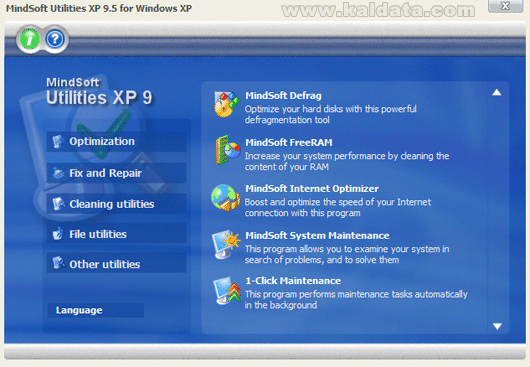Click the icon beside Optimization

tap(58, 141)
